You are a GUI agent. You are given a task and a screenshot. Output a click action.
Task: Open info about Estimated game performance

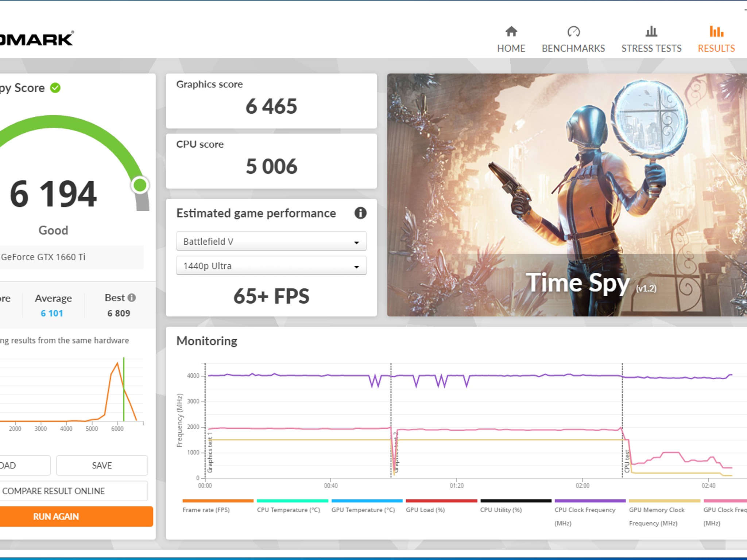coord(360,213)
